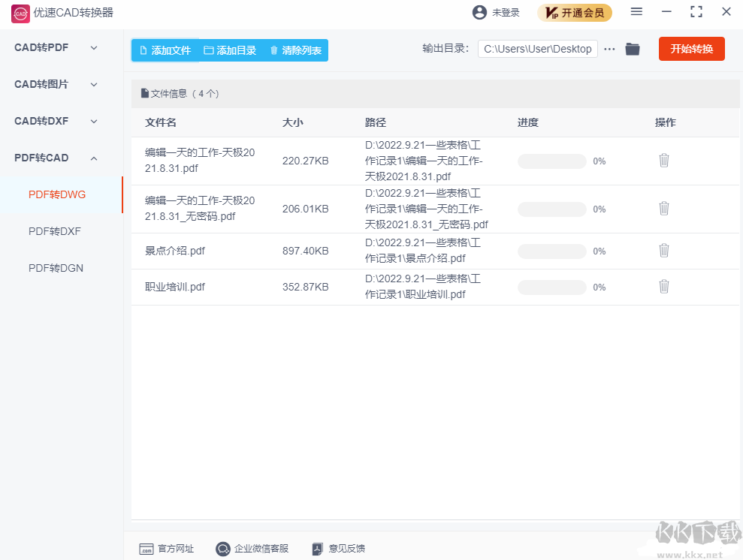This screenshot has height=560, width=743.
Task: Click the 意见反馈 feedback icon
Action: tap(319, 549)
